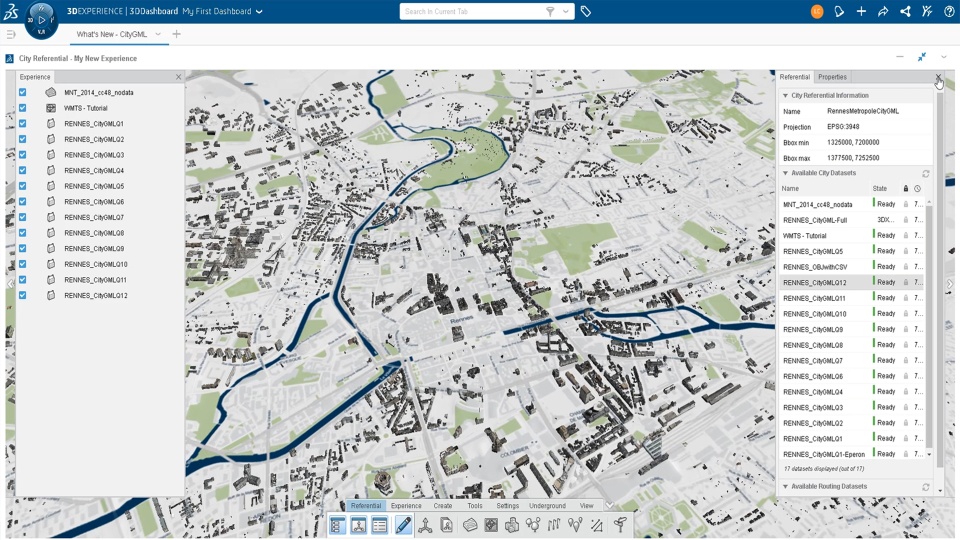
Task: Open the tag icon next to the search bar
Action: pos(586,11)
